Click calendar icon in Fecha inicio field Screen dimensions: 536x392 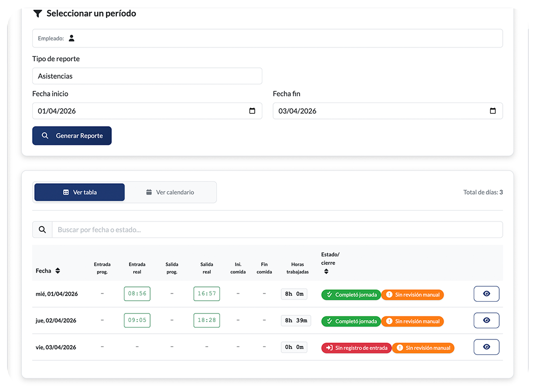coord(252,111)
